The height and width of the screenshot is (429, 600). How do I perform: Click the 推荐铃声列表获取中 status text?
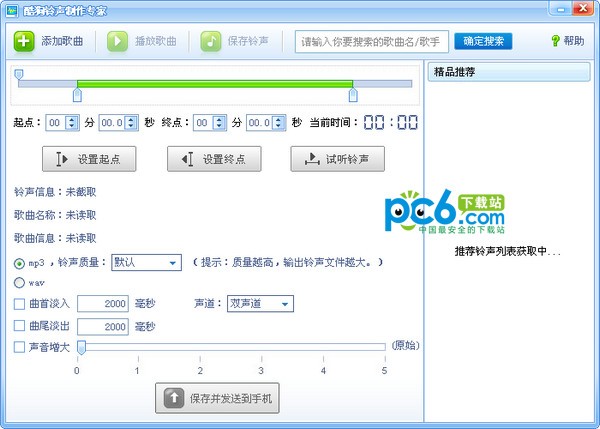[x=507, y=251]
